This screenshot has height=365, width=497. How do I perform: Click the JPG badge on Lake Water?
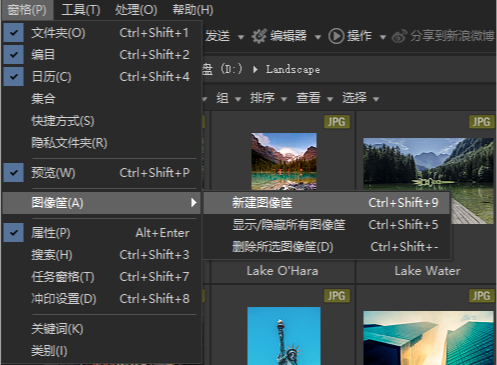point(481,122)
